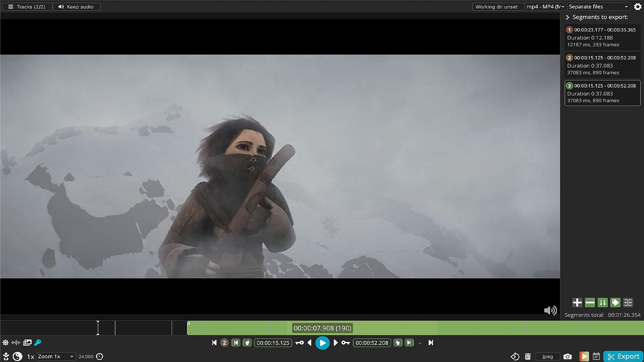Collapse the Segments to export panel
This screenshot has width=644, height=362.
pyautogui.click(x=568, y=17)
